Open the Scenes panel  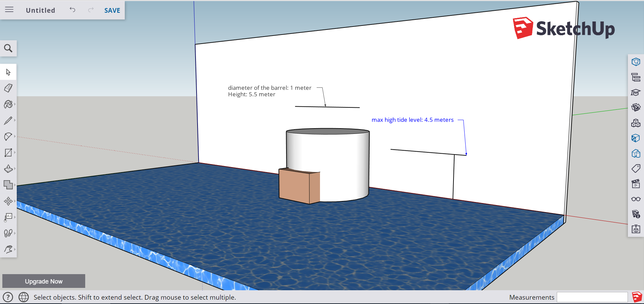coord(636,184)
